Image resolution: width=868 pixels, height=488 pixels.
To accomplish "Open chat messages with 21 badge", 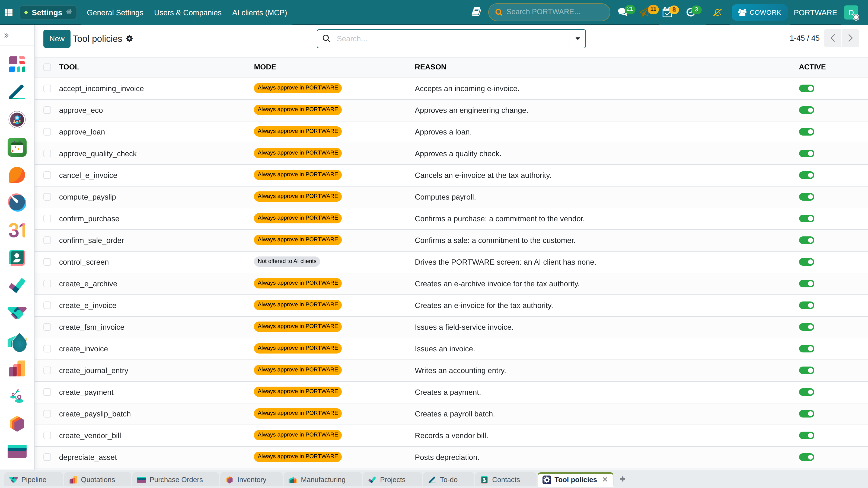I will click(x=623, y=12).
